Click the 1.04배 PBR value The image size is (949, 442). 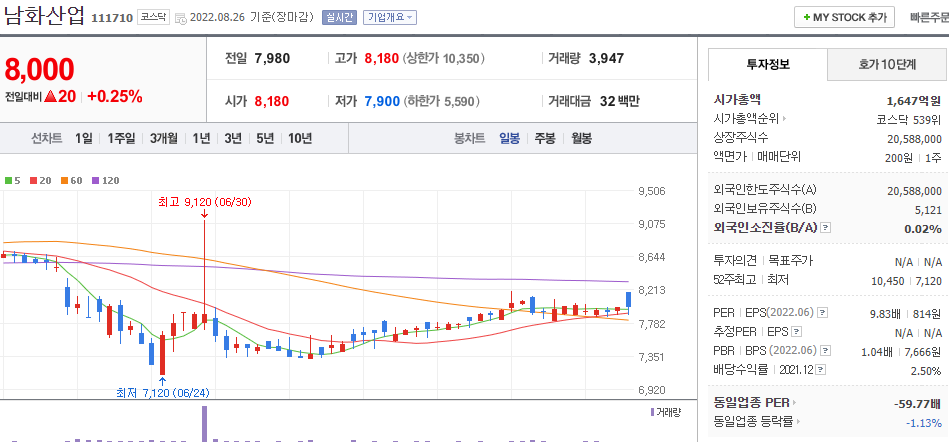(876, 351)
